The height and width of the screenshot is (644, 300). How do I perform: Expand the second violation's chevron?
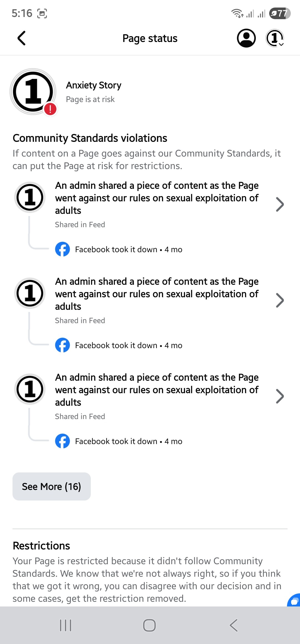coord(279,300)
